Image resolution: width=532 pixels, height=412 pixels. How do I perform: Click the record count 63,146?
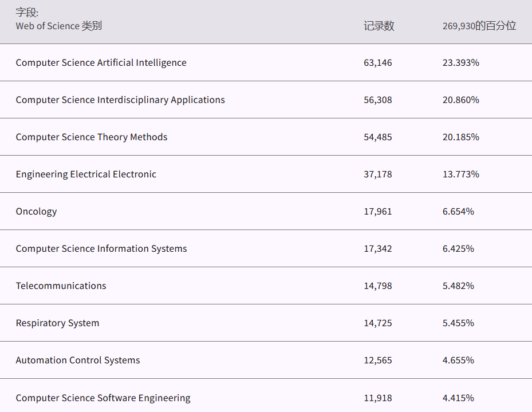coord(378,63)
